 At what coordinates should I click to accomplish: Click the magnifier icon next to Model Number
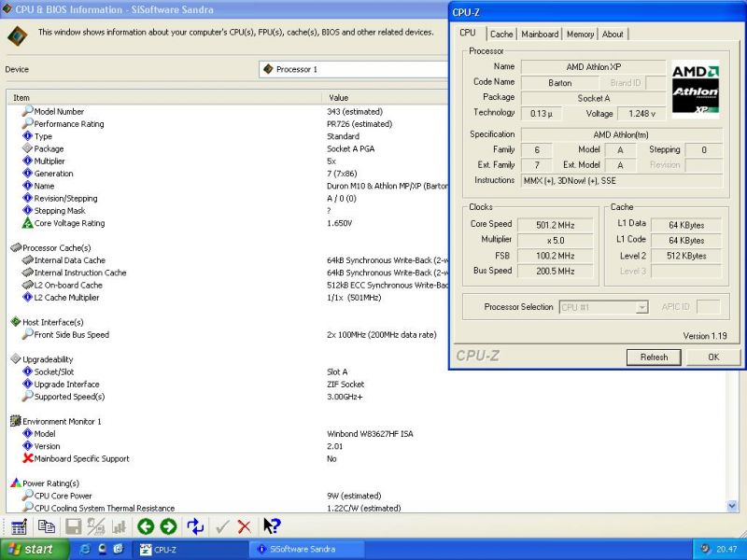click(x=28, y=110)
